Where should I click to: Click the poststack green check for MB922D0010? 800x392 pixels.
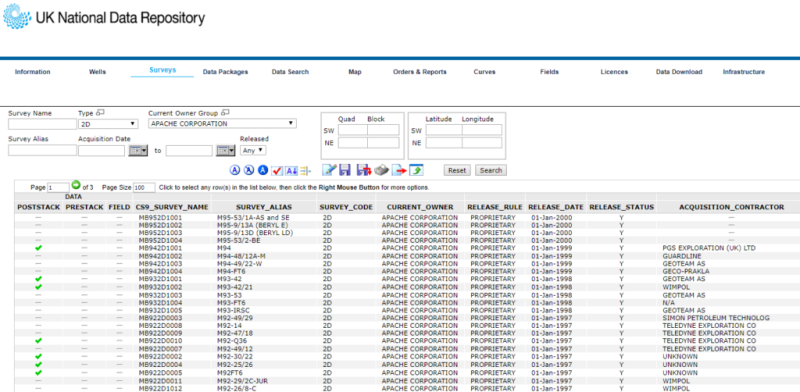[x=38, y=340]
